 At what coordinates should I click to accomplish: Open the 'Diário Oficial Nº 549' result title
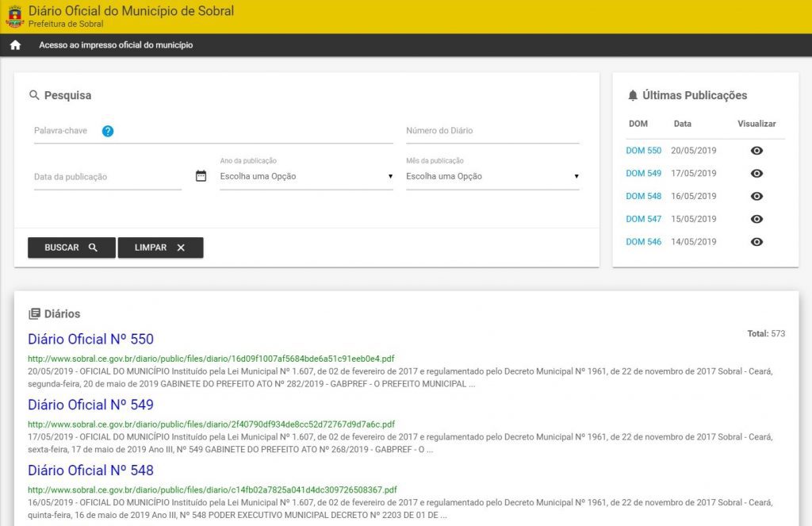[x=90, y=405]
